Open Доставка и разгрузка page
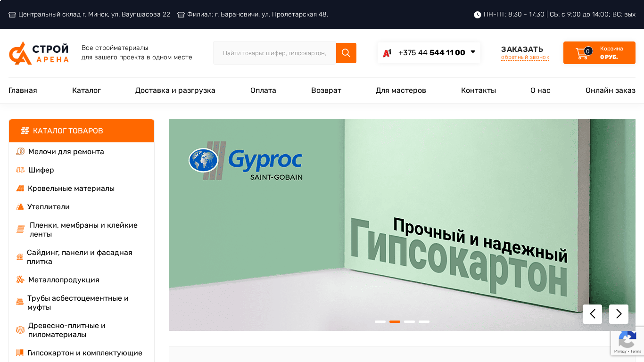The image size is (644, 362). [175, 90]
